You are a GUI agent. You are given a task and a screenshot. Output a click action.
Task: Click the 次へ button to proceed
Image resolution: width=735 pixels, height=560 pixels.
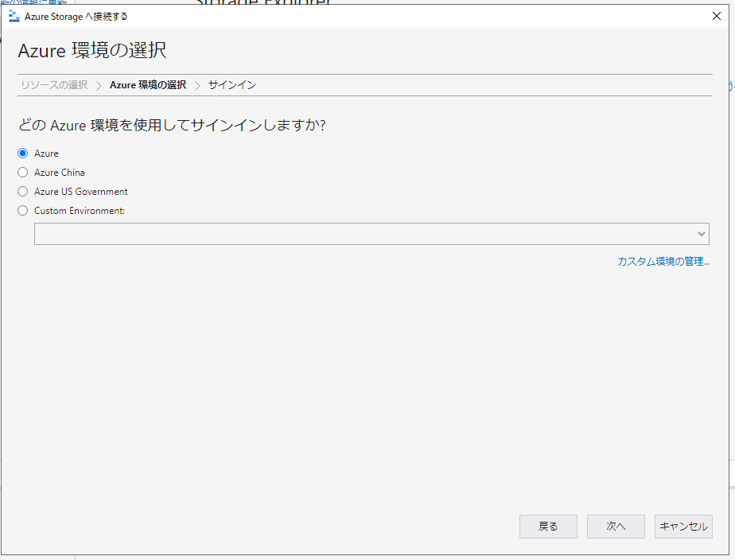point(616,526)
